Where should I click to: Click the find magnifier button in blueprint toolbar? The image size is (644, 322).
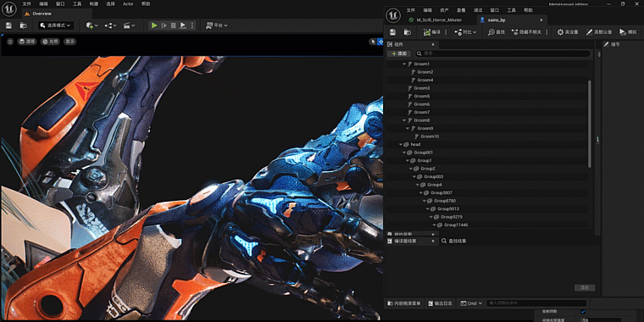click(x=497, y=32)
